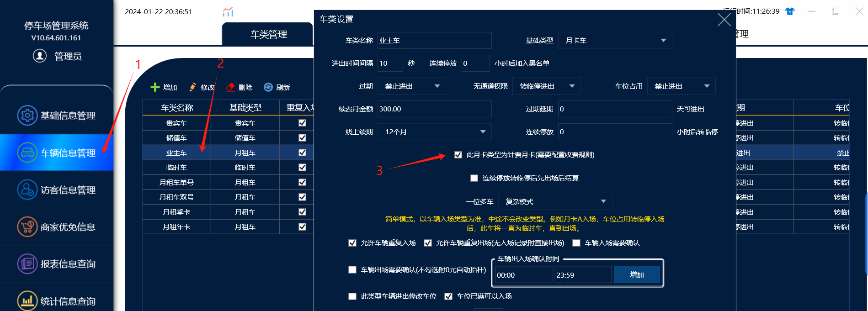Maximize the parking system window
This screenshot has height=311, width=868.
(x=836, y=11)
